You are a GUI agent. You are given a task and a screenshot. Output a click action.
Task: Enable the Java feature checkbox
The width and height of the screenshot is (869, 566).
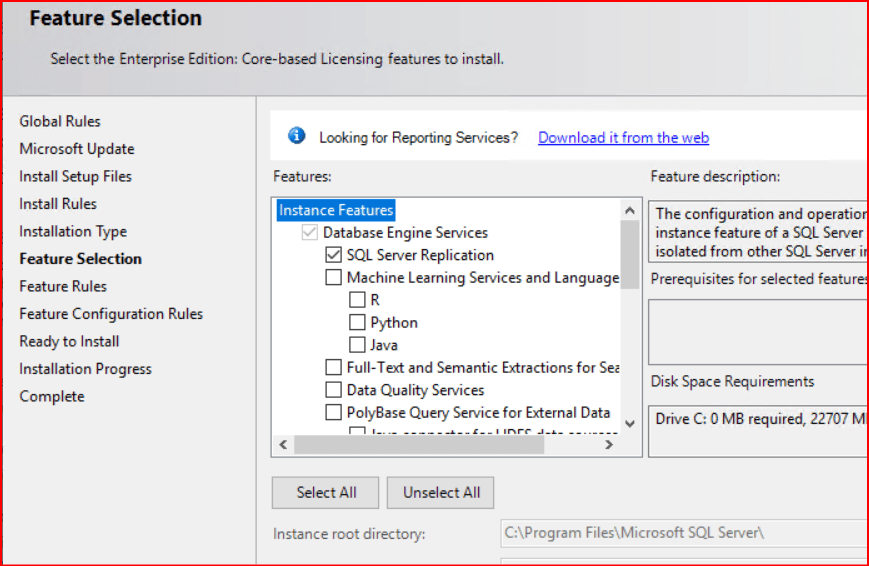pyautogui.click(x=357, y=345)
